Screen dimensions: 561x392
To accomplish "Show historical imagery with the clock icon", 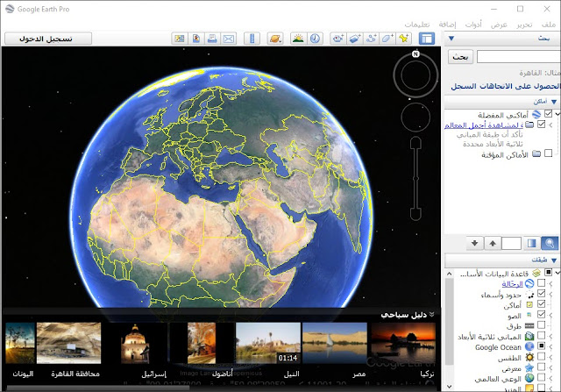I will [315, 39].
